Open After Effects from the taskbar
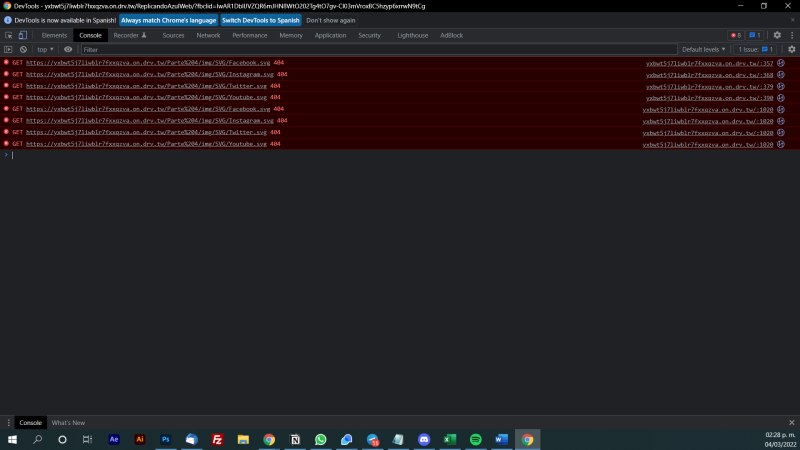This screenshot has width=800, height=450. pos(114,439)
